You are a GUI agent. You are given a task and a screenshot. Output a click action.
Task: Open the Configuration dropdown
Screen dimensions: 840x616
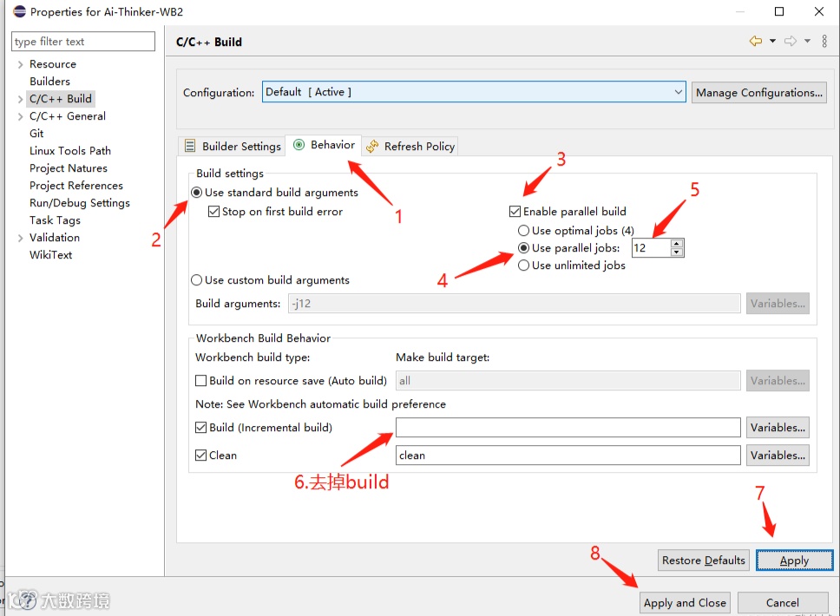pos(474,92)
